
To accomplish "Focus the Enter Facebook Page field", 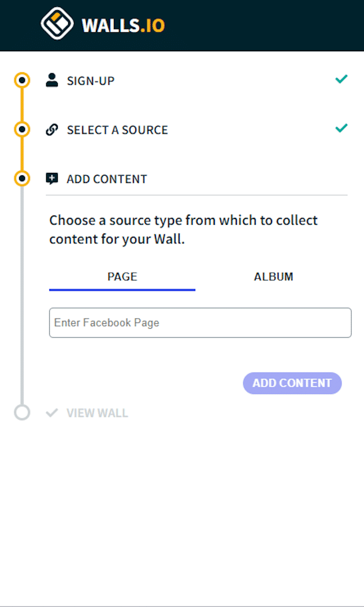I will click(200, 323).
